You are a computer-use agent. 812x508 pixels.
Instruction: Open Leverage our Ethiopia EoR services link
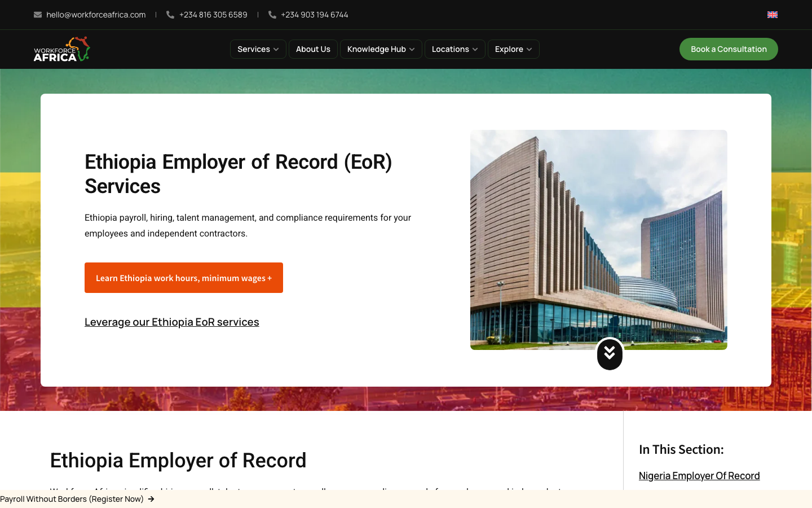click(172, 322)
